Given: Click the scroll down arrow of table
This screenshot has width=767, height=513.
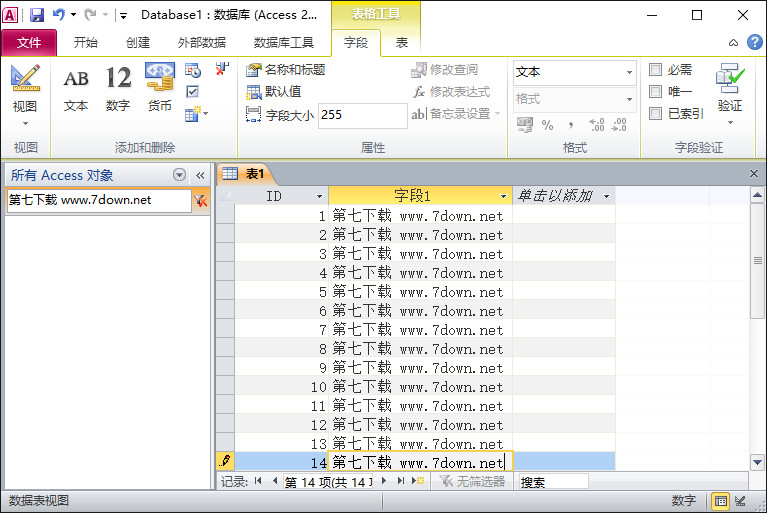Looking at the screenshot, I should [x=757, y=462].
